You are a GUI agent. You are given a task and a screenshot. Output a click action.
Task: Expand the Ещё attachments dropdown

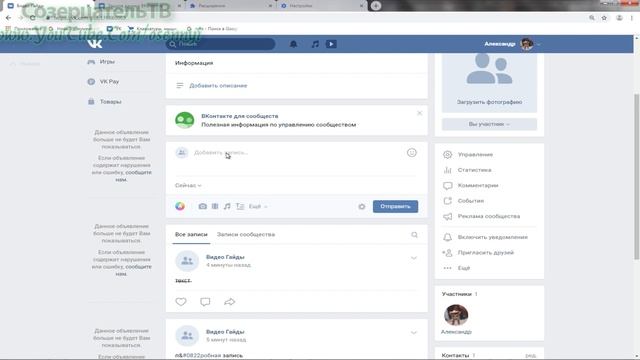[x=258, y=207]
